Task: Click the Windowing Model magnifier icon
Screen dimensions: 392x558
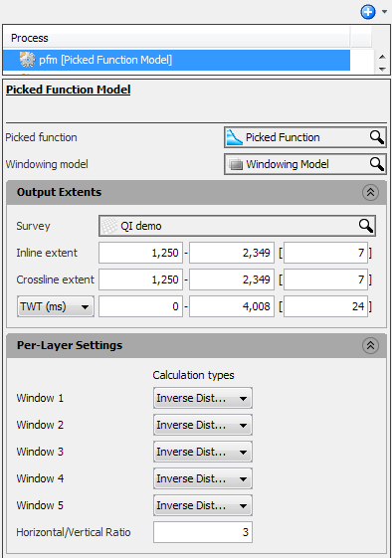Action: (377, 164)
